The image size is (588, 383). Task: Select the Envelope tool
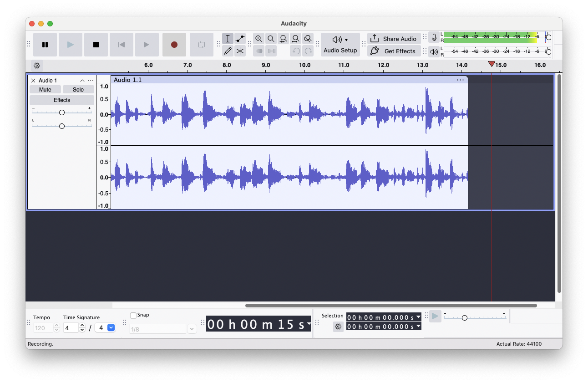[x=240, y=39]
